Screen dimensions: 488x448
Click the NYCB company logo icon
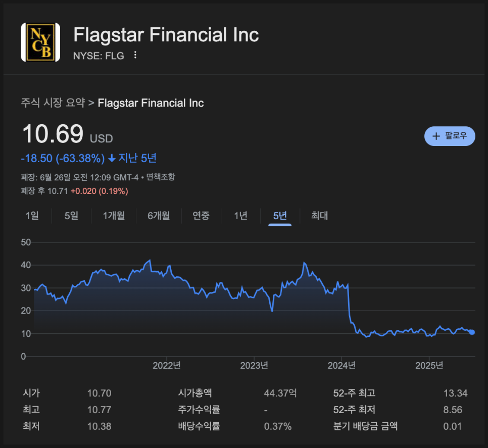[40, 42]
